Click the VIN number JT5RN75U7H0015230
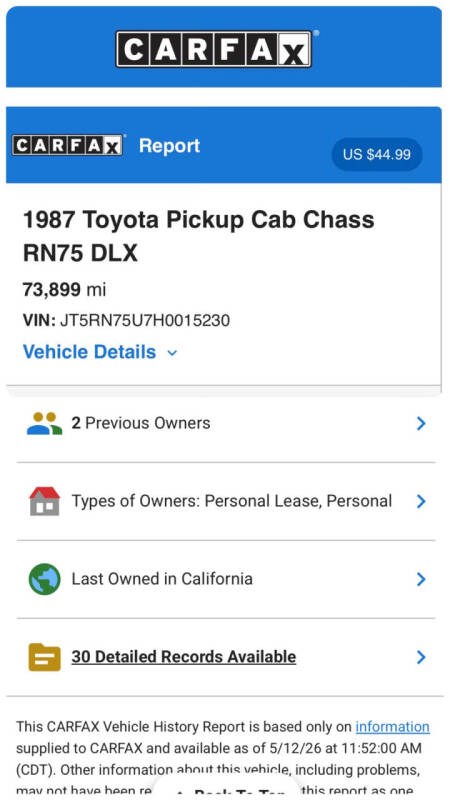The image size is (450, 800). point(145,320)
